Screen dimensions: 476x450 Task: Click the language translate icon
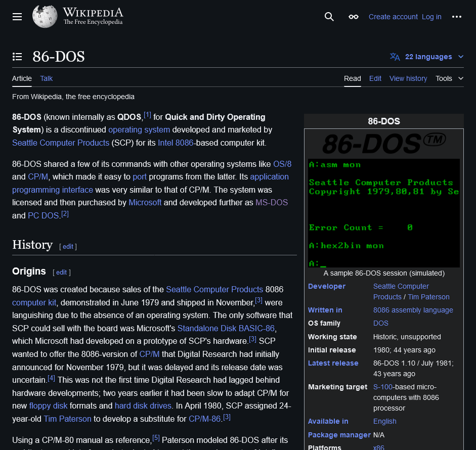point(395,57)
